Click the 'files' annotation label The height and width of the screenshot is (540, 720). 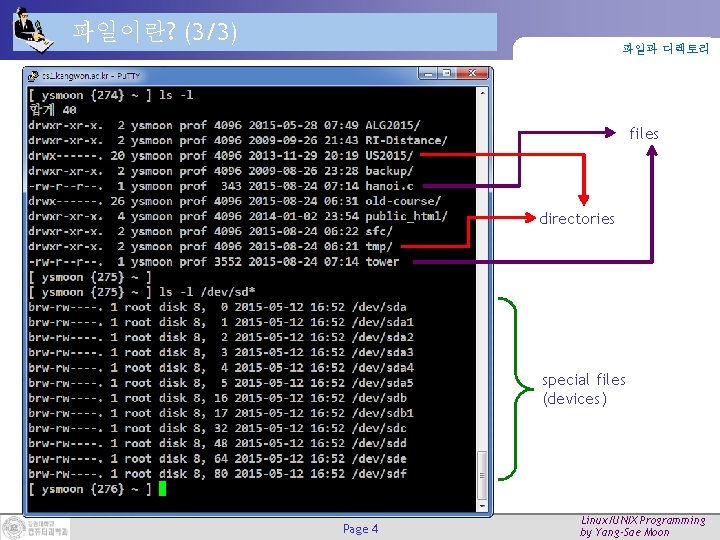(644, 134)
